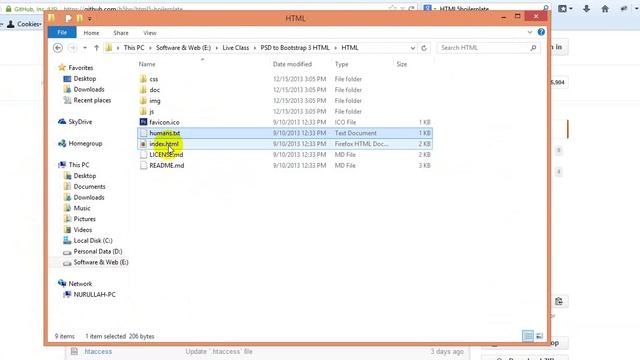
Task: Select the favicon.ico file icon
Action: coord(143,122)
